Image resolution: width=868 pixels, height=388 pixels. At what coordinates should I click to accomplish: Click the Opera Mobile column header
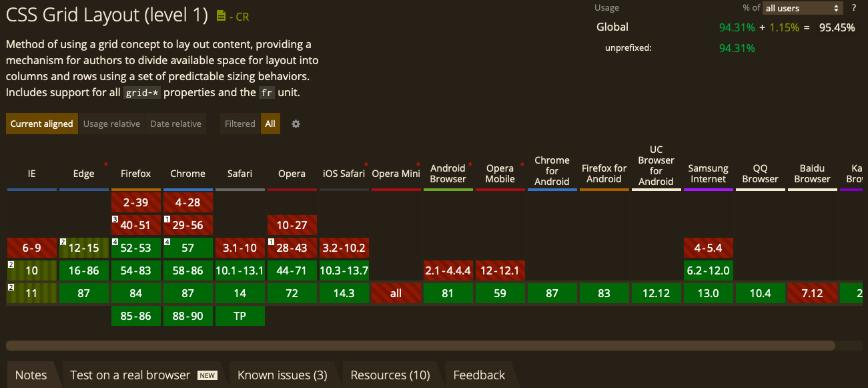(500, 174)
